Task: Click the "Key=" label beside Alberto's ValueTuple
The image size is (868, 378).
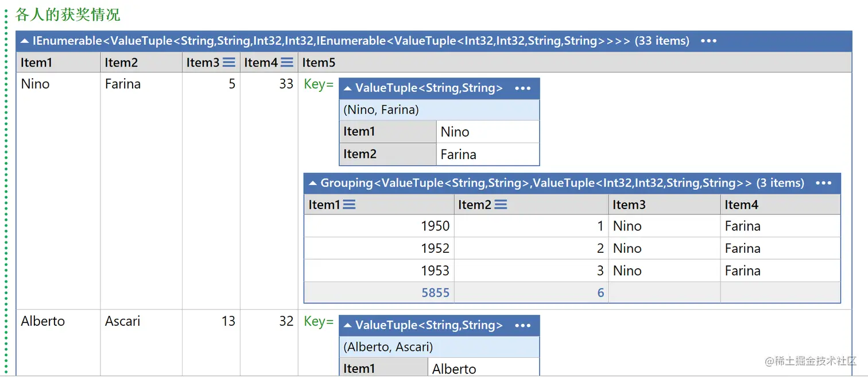Action: click(319, 322)
